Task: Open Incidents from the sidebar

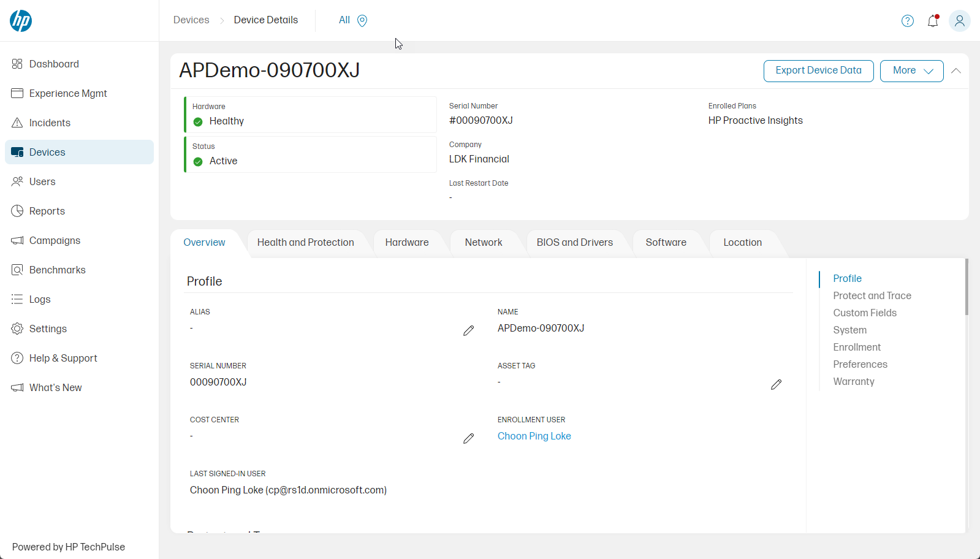Action: [x=50, y=123]
